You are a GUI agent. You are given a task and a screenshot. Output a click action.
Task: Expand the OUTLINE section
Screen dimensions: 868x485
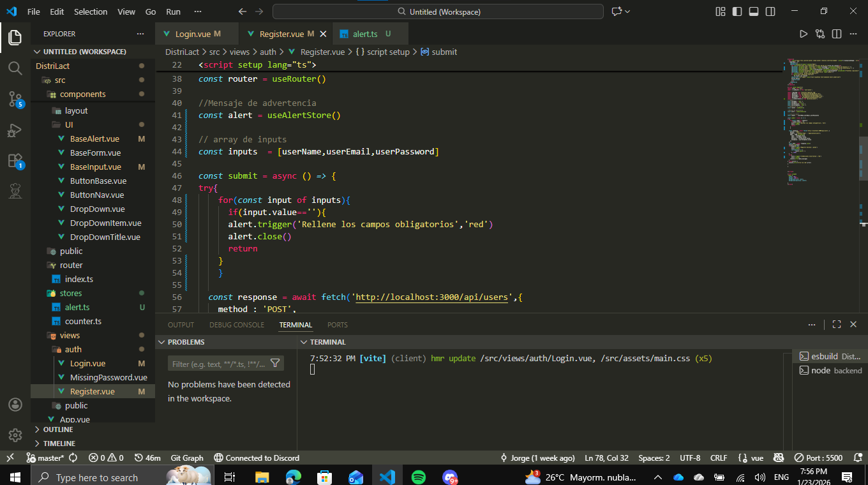pos(58,429)
